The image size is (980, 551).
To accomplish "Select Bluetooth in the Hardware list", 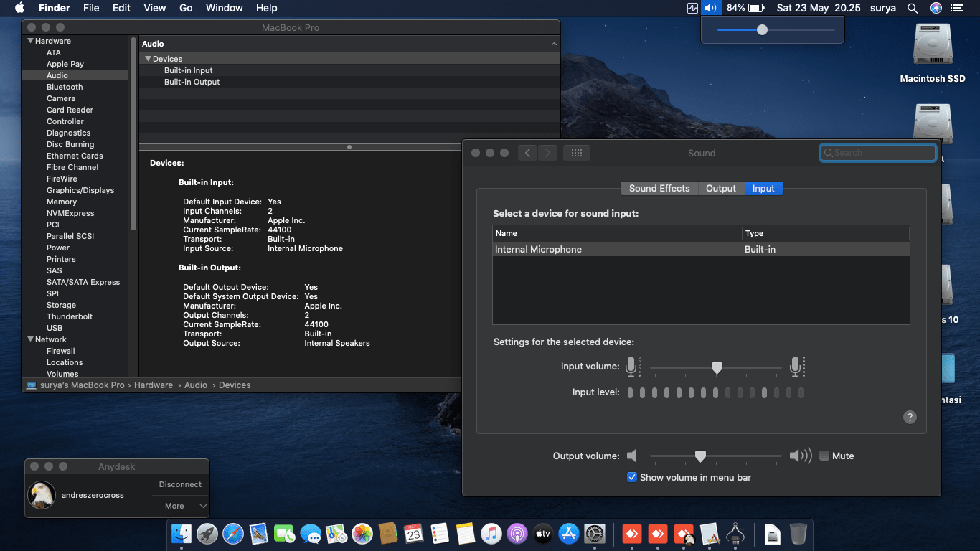I will (65, 87).
